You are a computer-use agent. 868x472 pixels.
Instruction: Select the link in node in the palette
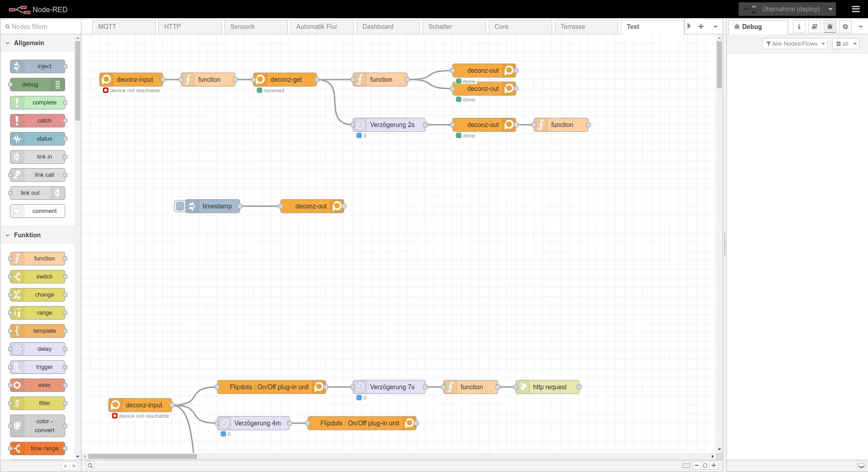[x=38, y=157]
